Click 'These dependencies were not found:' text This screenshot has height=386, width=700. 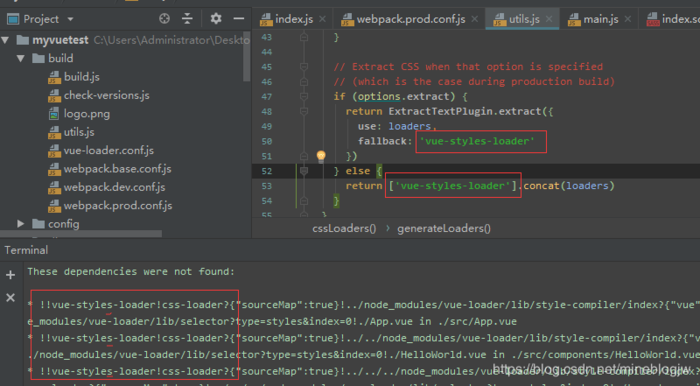click(x=131, y=271)
